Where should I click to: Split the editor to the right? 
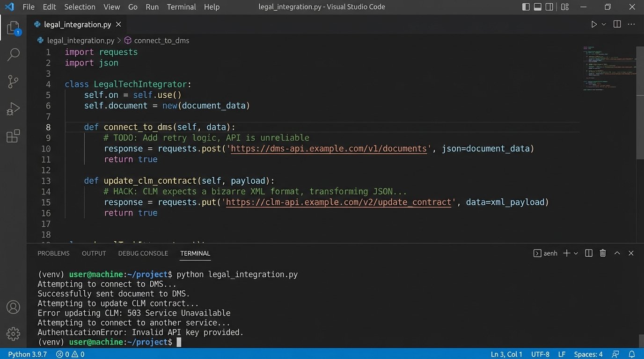point(617,24)
